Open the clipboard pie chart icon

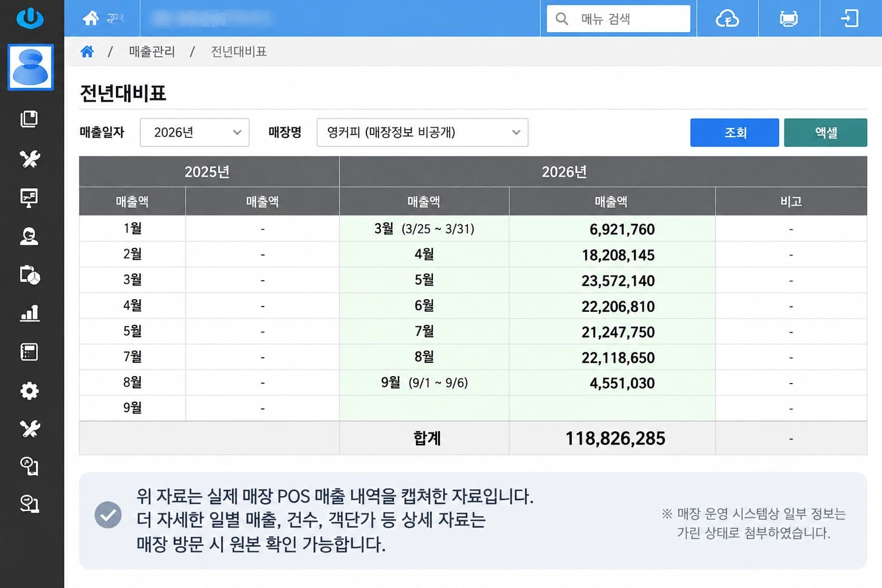pos(30,275)
